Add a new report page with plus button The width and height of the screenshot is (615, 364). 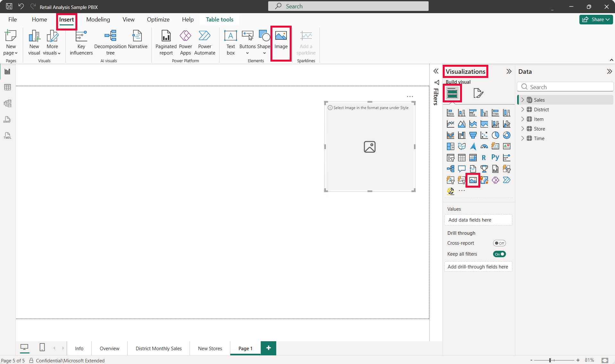click(x=269, y=348)
